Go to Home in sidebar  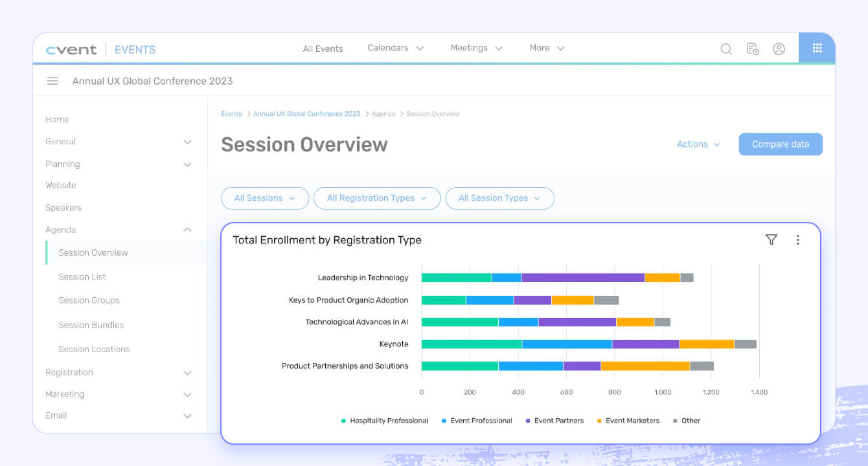coord(57,119)
